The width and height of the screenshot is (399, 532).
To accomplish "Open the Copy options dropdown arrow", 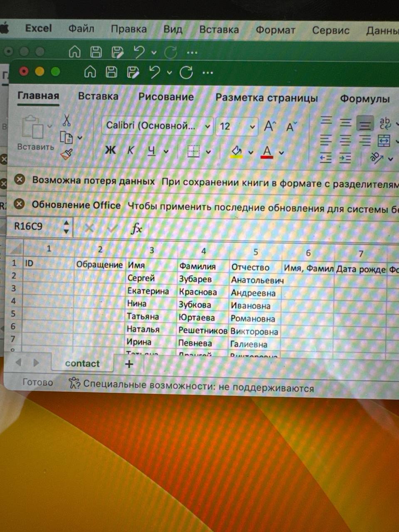I will click(x=80, y=138).
